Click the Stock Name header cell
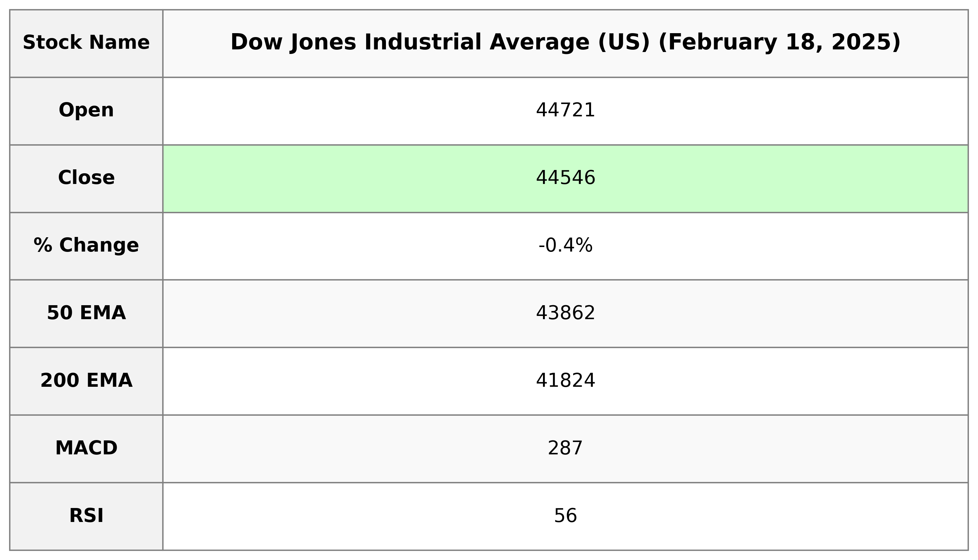The width and height of the screenshot is (978, 560). 86,43
